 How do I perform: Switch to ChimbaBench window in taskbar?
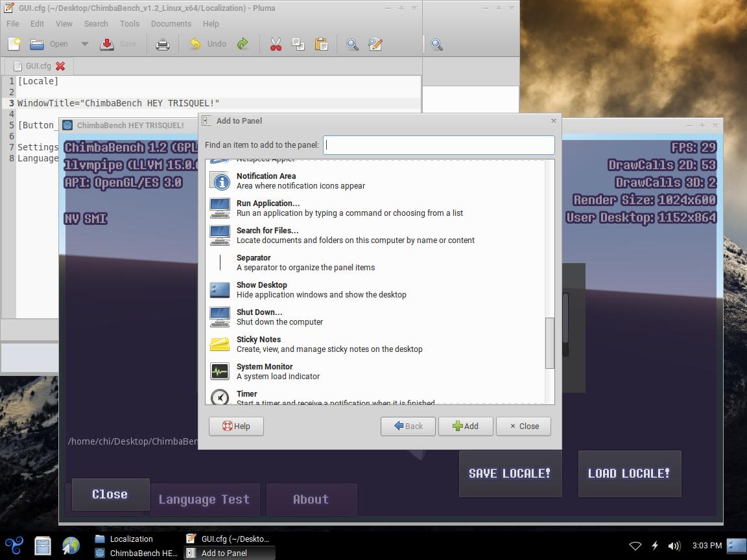tap(136, 553)
